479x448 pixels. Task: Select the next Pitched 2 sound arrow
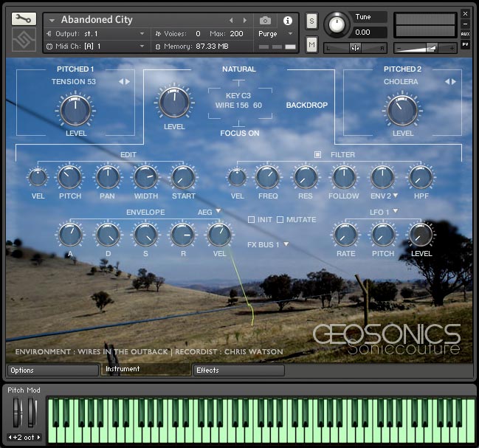tap(454, 81)
